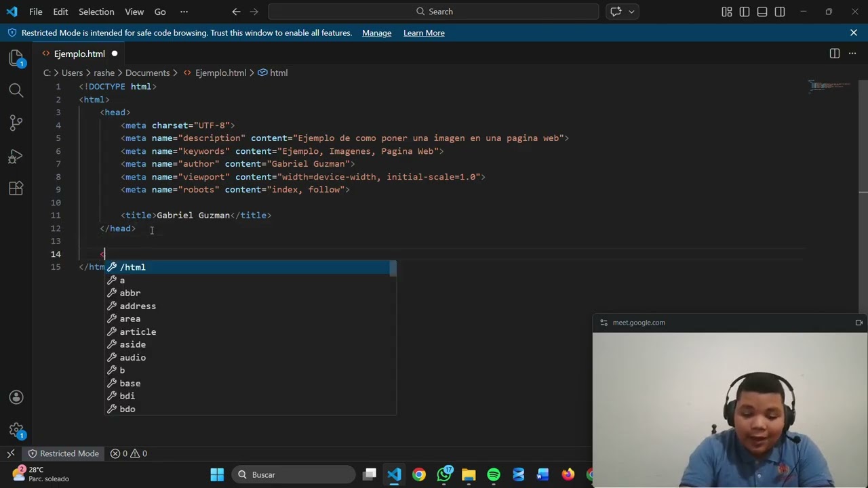The height and width of the screenshot is (488, 868).
Task: Open the Source Control view
Action: point(16,123)
